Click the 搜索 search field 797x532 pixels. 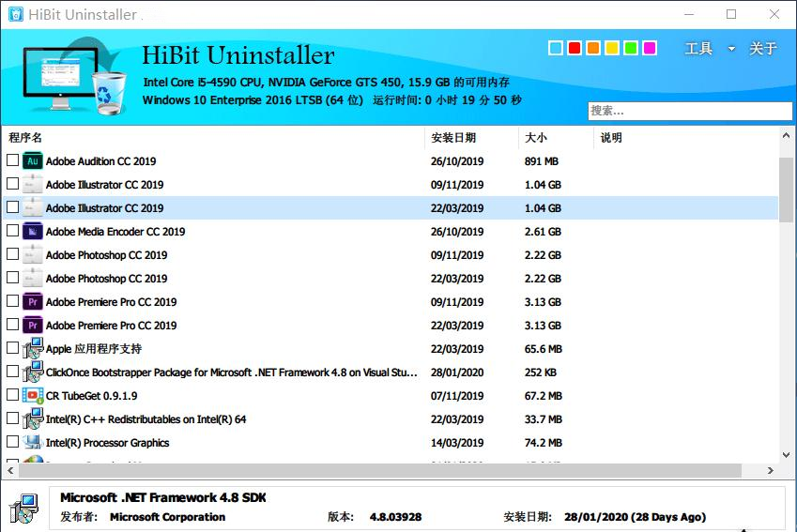click(690, 111)
